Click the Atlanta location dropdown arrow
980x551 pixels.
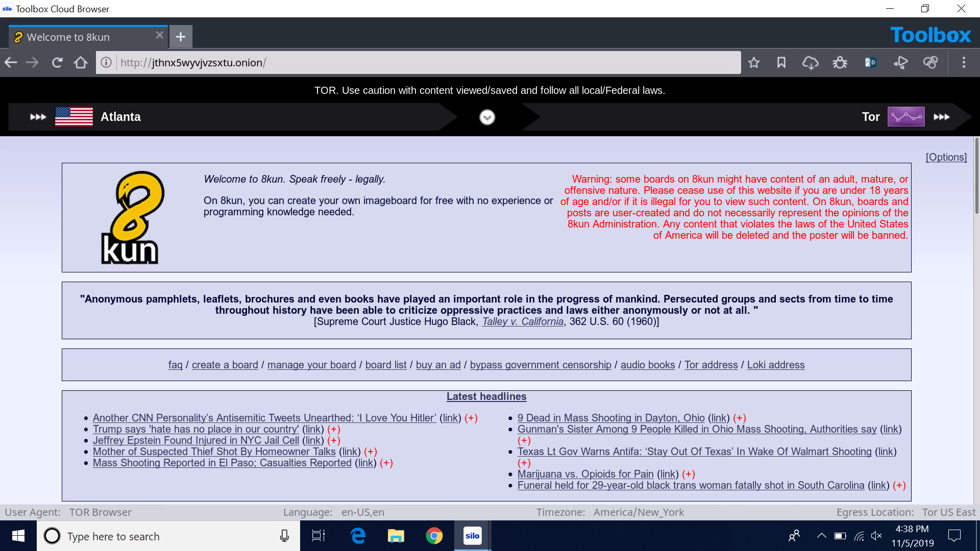tap(486, 117)
